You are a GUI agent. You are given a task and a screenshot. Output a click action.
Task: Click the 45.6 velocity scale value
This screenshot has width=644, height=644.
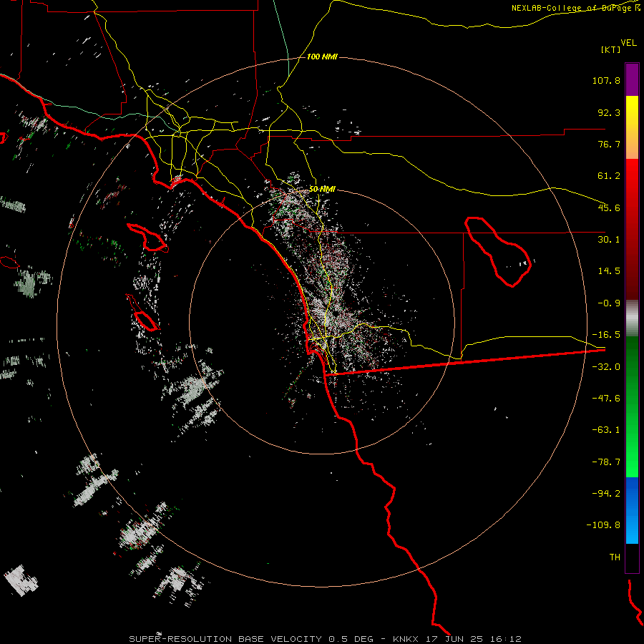click(x=609, y=208)
